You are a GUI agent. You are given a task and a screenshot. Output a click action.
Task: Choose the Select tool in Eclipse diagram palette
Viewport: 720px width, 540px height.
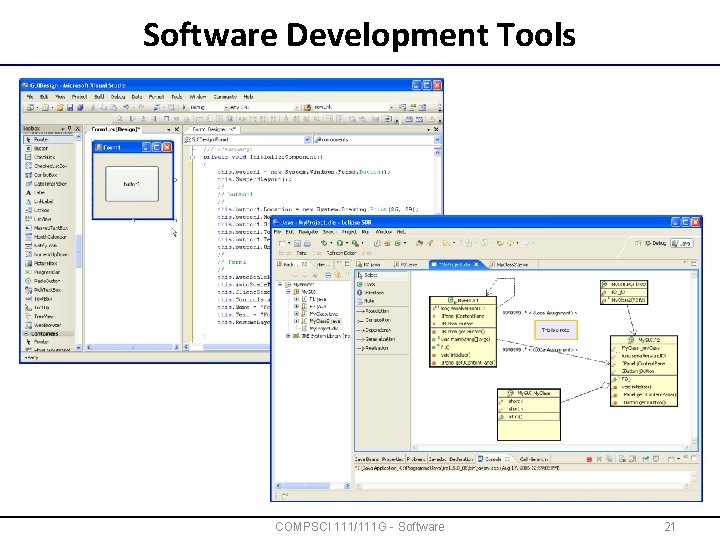click(x=382, y=276)
